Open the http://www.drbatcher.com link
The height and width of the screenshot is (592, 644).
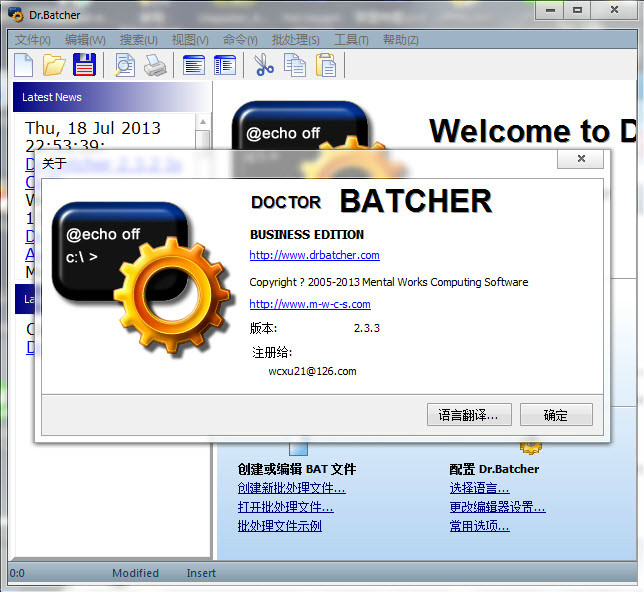(x=314, y=255)
